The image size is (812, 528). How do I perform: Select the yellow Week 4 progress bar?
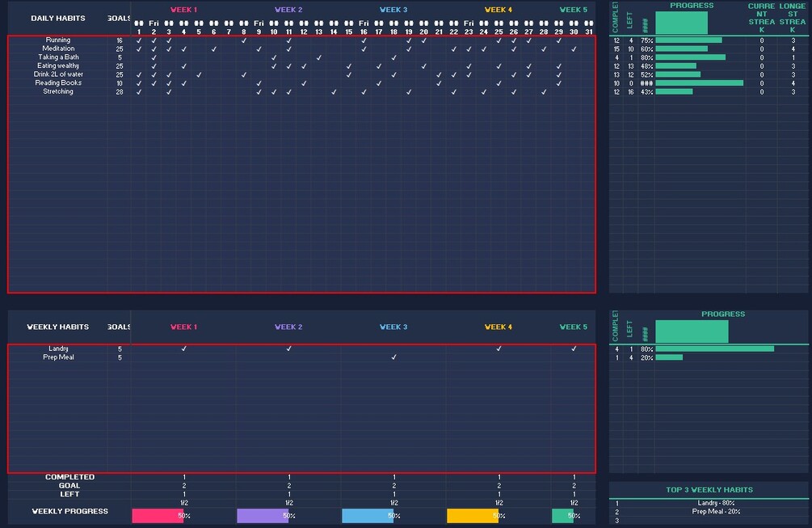click(x=473, y=516)
